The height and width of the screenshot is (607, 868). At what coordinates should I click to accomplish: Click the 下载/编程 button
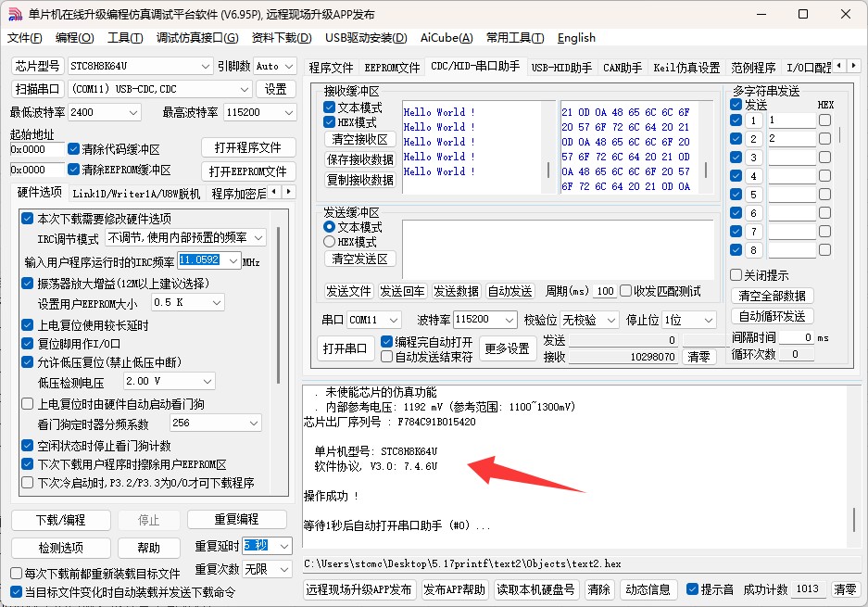tap(61, 520)
